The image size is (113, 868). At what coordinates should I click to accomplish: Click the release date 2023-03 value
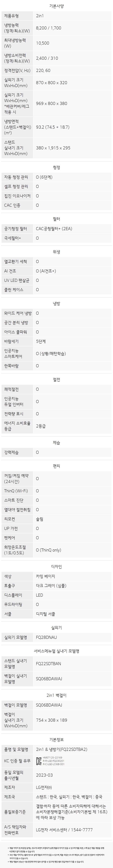pos(44,775)
